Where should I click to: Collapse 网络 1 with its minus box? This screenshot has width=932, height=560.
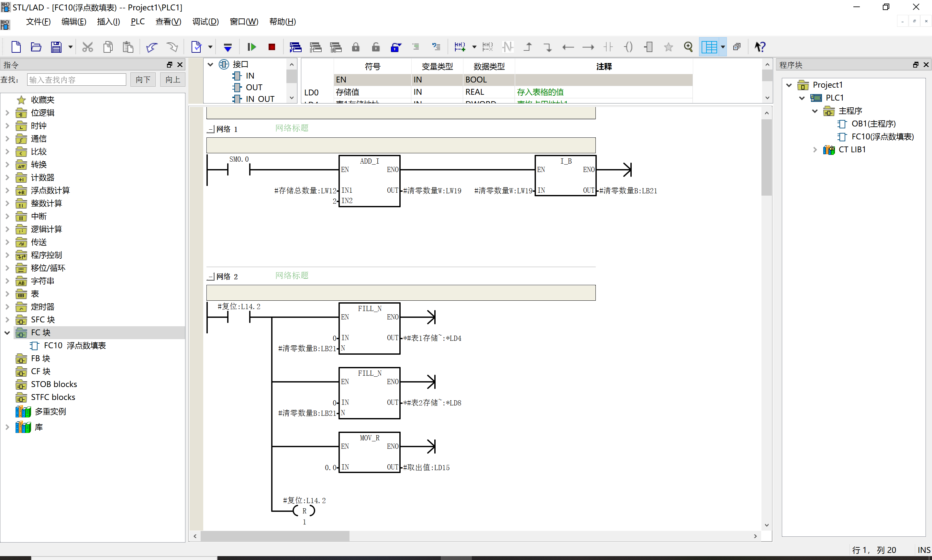pyautogui.click(x=211, y=129)
